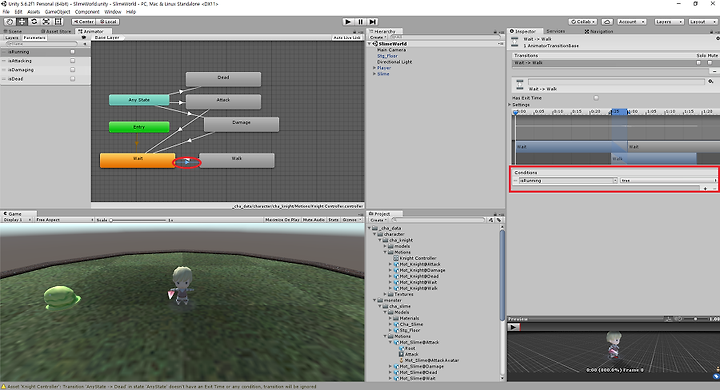Expand the Player object in Hierarchy

(x=374, y=68)
